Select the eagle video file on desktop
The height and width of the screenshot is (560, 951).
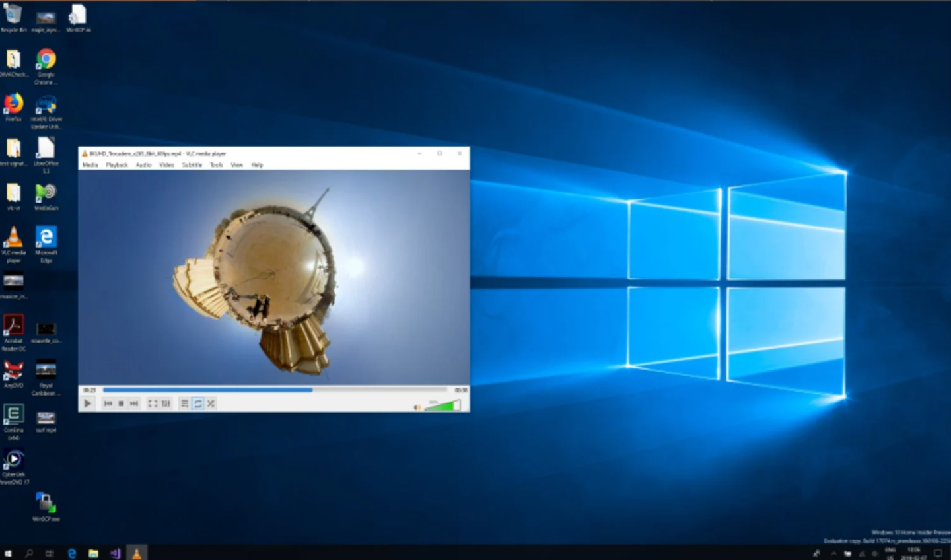coord(46,20)
